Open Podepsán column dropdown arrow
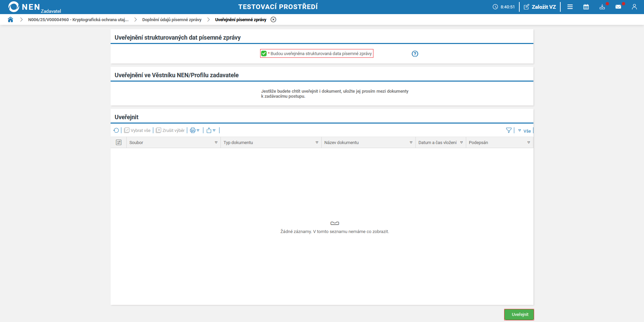 coord(529,142)
